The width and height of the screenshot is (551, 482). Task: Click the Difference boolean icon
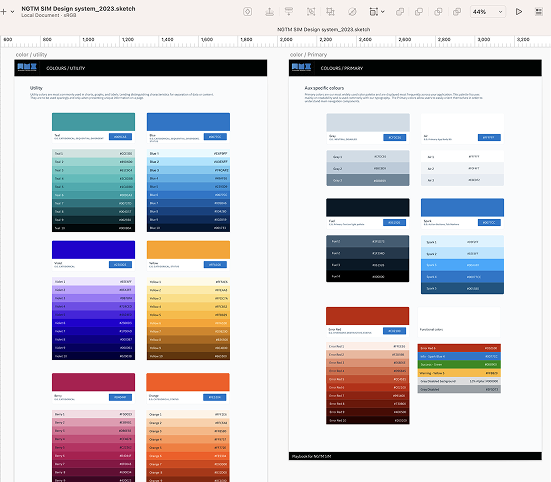click(457, 12)
